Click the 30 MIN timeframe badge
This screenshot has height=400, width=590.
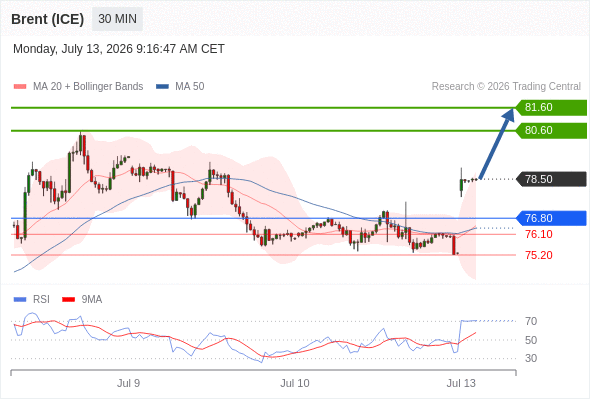pyautogui.click(x=117, y=19)
